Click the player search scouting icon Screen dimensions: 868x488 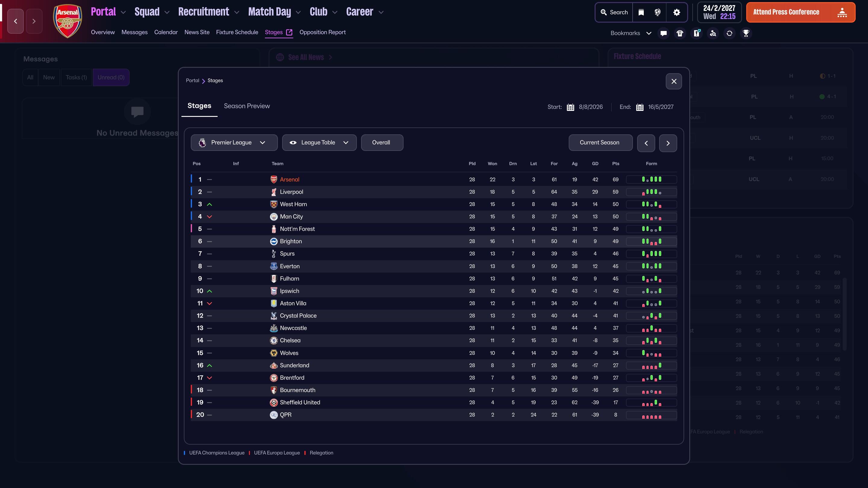[x=713, y=33]
